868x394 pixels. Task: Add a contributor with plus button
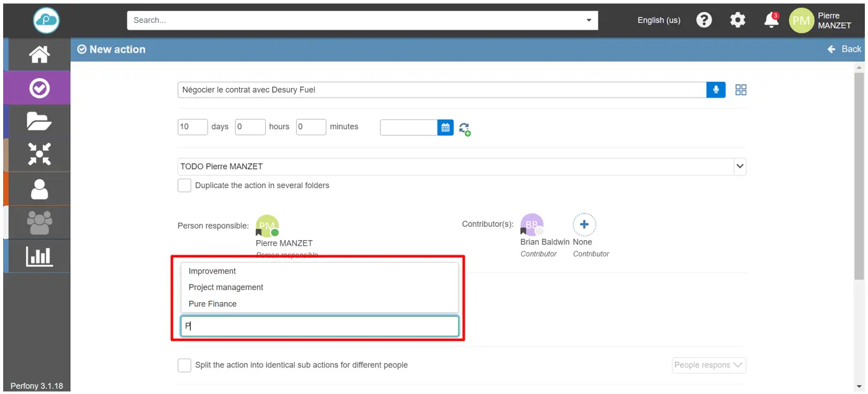point(584,225)
